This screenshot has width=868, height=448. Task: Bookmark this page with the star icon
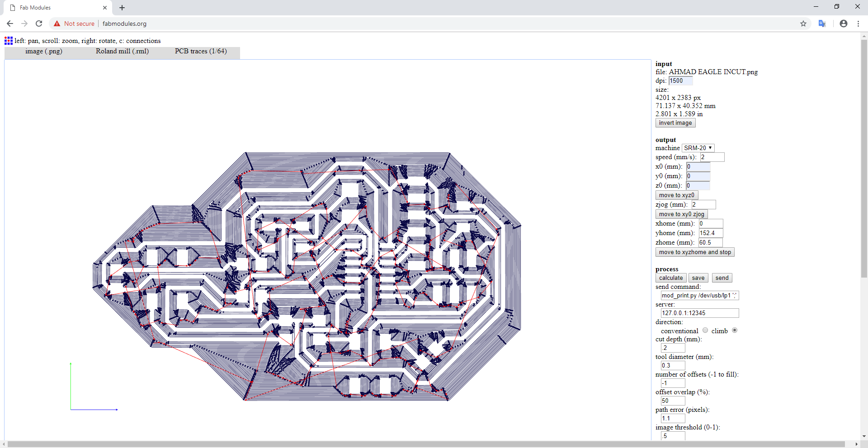click(x=803, y=24)
